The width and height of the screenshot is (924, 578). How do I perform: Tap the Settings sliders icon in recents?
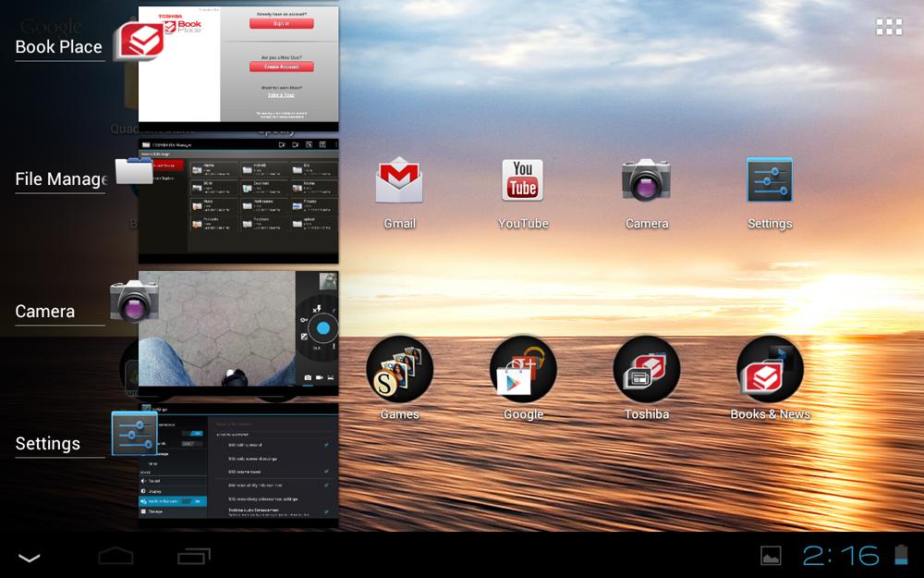(x=134, y=434)
